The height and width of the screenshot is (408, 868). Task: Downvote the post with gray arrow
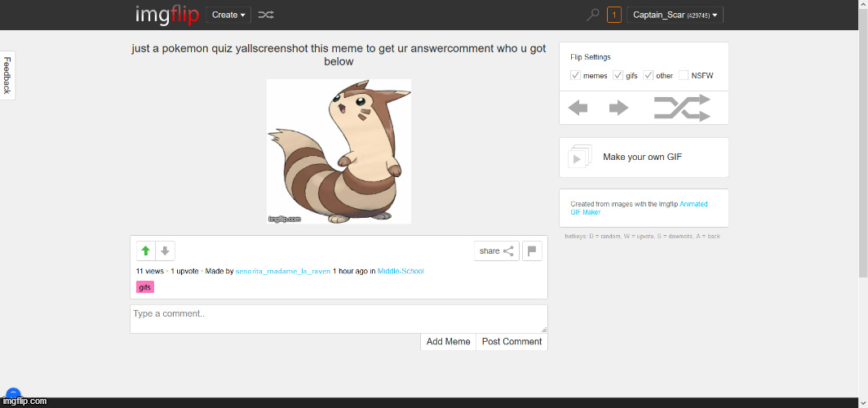(x=165, y=251)
